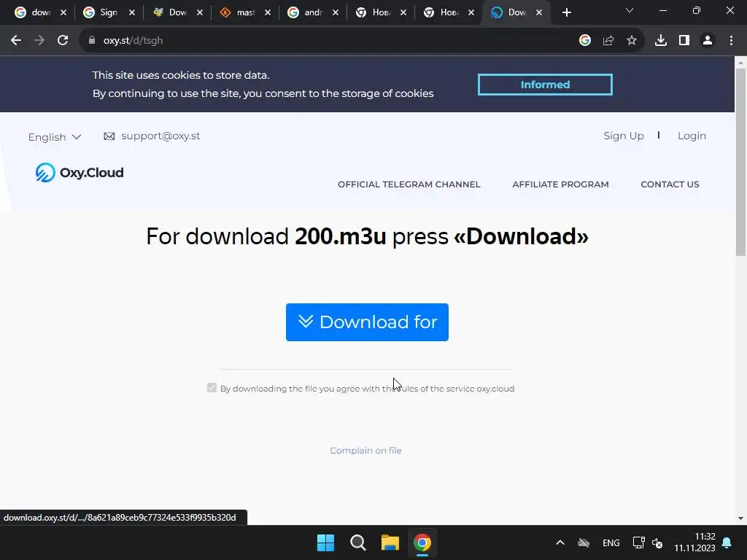Open Contact Us menu item
Viewport: 747px width, 560px height.
[670, 184]
